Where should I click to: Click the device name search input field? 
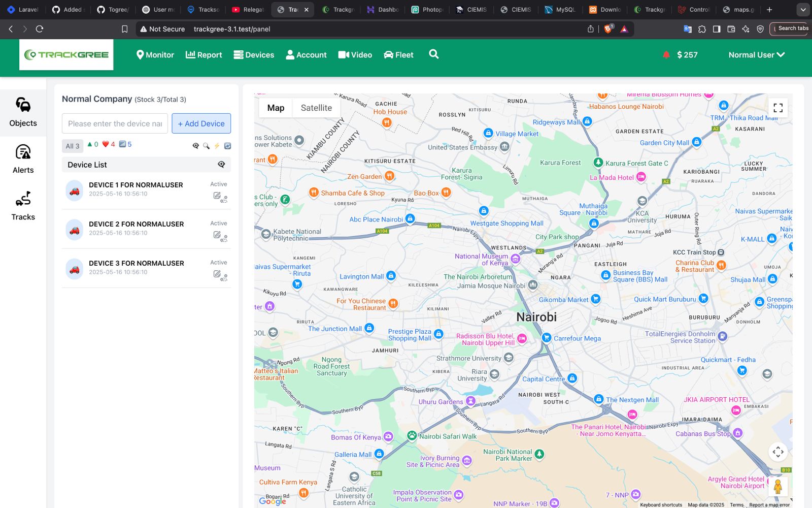(x=114, y=123)
